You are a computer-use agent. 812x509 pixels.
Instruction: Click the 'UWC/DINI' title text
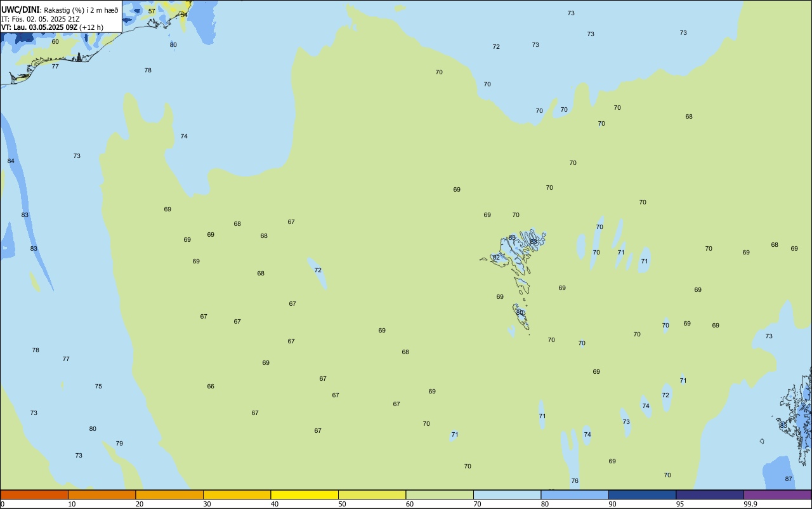20,10
